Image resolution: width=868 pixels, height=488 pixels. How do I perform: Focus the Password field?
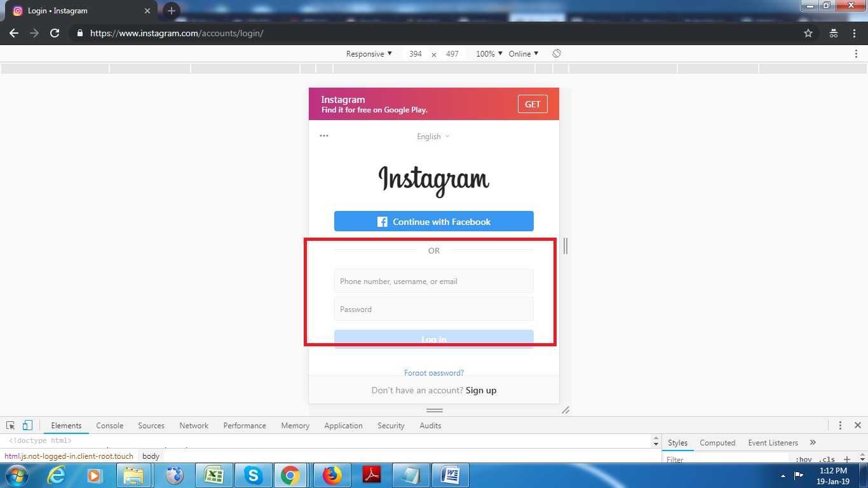[434, 309]
